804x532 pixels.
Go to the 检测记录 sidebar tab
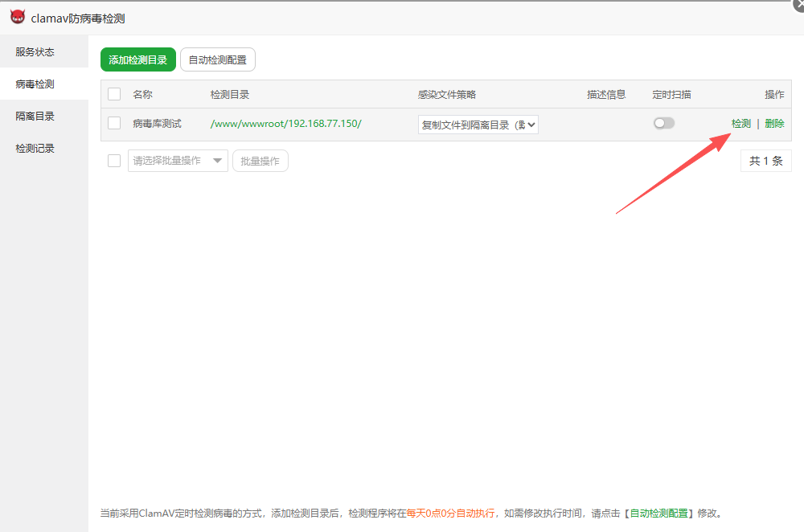pos(35,149)
